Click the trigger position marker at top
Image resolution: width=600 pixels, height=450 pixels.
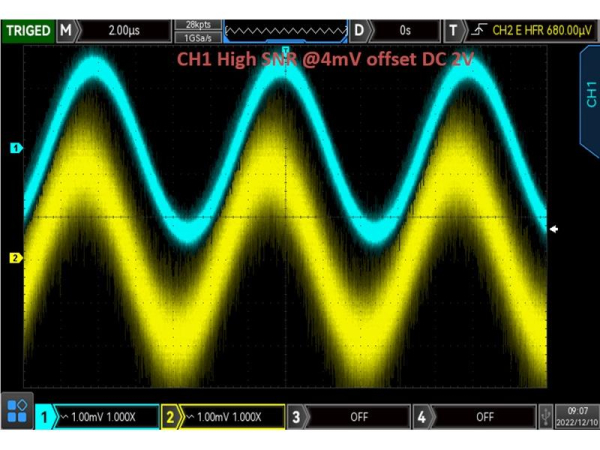click(x=286, y=49)
